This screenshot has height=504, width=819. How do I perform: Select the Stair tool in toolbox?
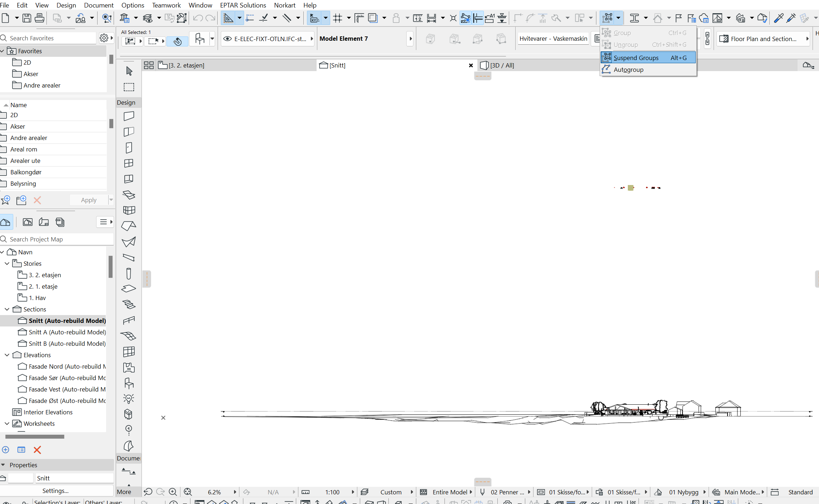coord(129,304)
